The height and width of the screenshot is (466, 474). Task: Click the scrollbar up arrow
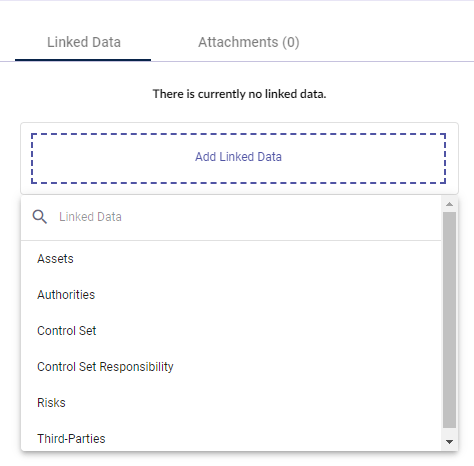(x=449, y=204)
